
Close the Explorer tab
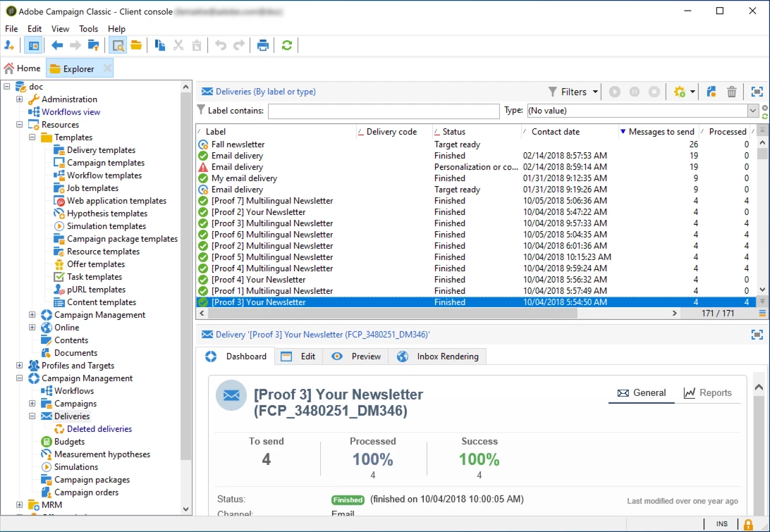tap(107, 69)
